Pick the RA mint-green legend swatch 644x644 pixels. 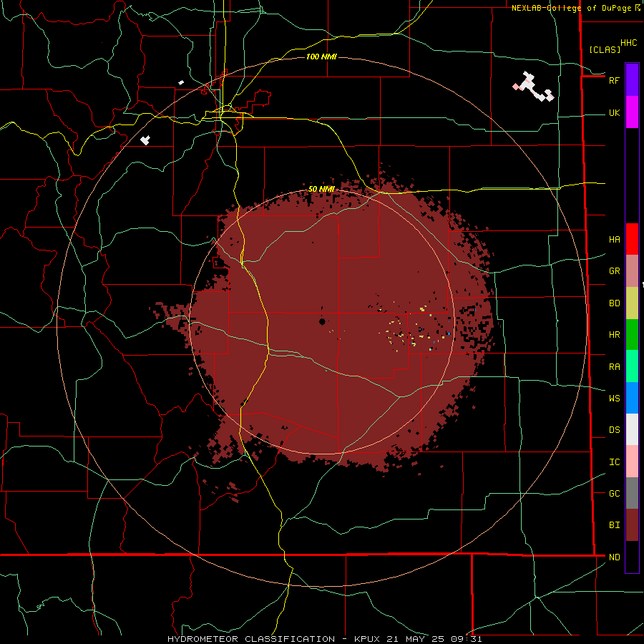632,366
